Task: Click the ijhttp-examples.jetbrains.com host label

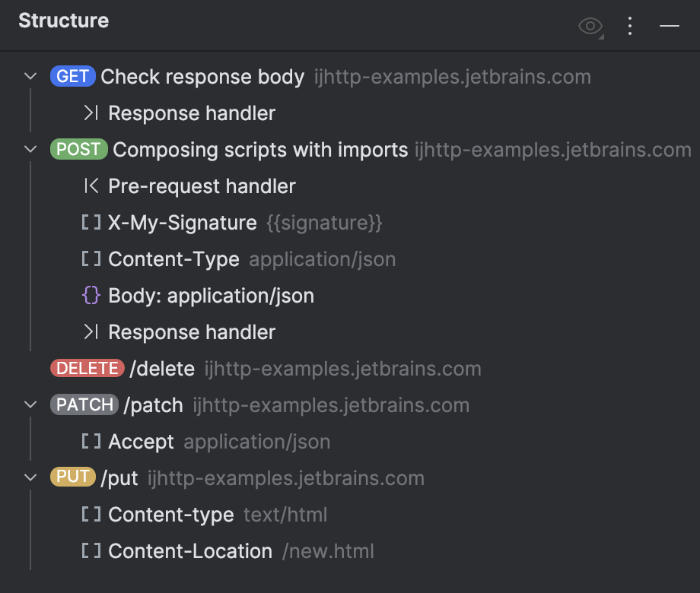Action: point(452,76)
